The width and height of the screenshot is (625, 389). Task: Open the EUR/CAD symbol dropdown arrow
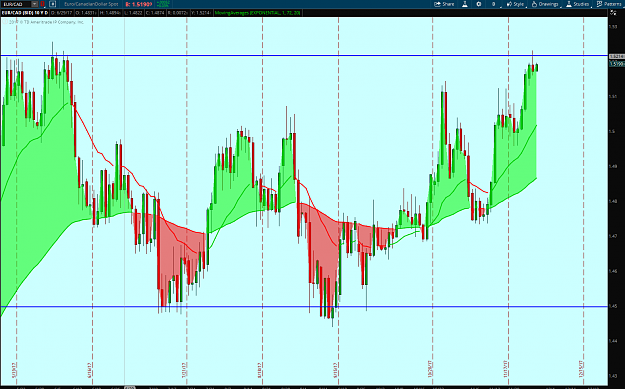click(35, 4)
